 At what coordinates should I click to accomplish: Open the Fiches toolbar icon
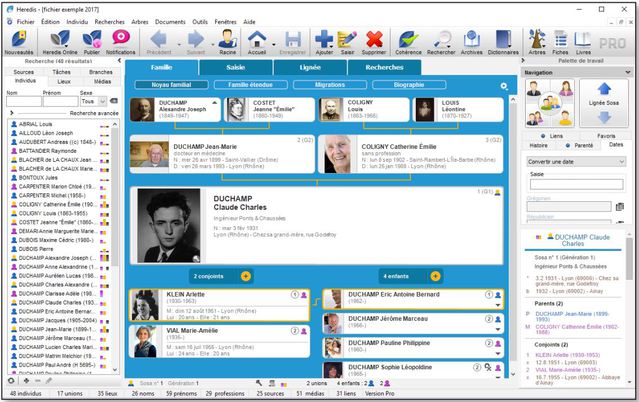(x=560, y=42)
